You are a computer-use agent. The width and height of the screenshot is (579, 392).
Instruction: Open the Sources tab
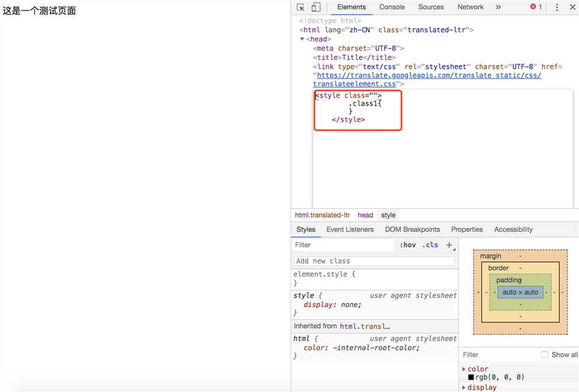(431, 7)
